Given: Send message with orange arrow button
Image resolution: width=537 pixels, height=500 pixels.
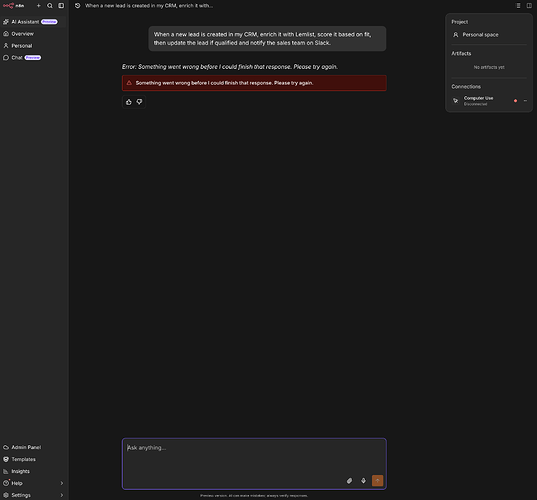Looking at the screenshot, I should click(x=377, y=480).
